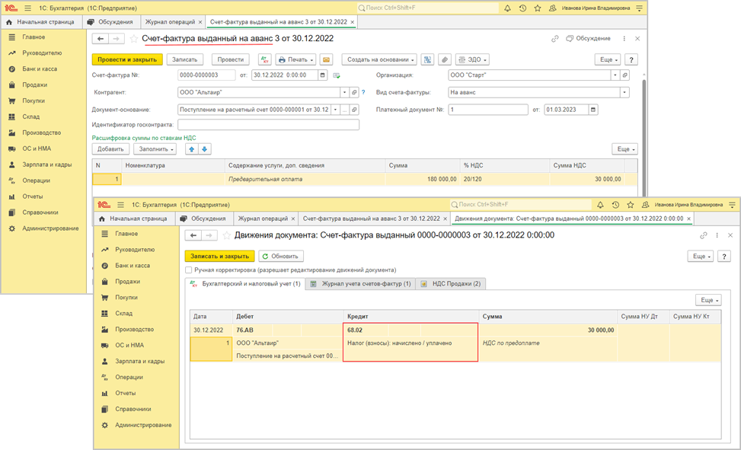Go back arrow in invoice document
Image resolution: width=741 pixels, height=450 pixels.
(x=100, y=39)
